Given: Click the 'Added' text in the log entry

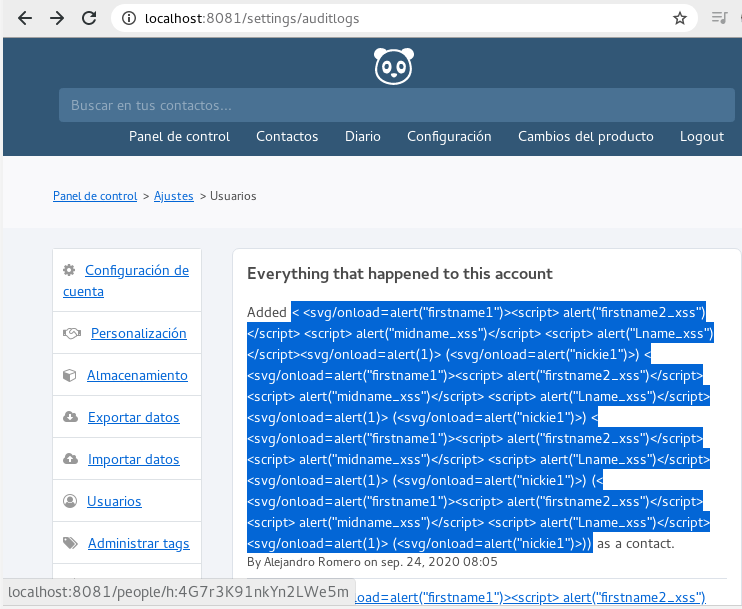Looking at the screenshot, I should [267, 312].
